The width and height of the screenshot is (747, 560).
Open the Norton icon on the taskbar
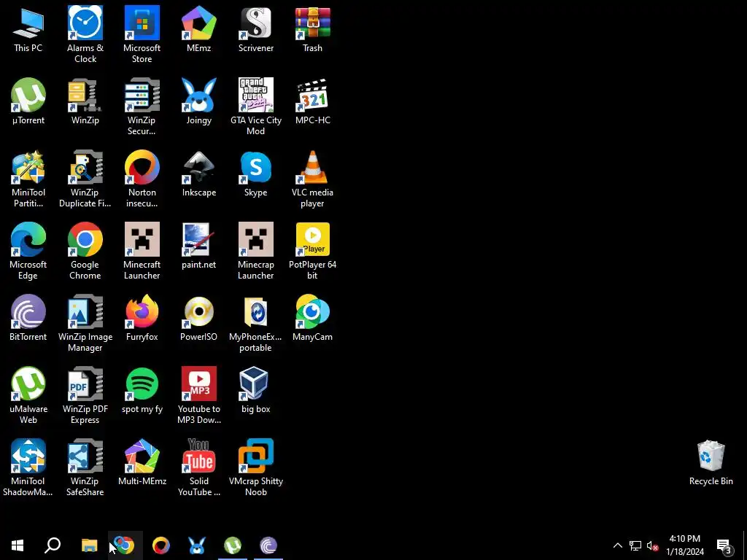(x=161, y=545)
